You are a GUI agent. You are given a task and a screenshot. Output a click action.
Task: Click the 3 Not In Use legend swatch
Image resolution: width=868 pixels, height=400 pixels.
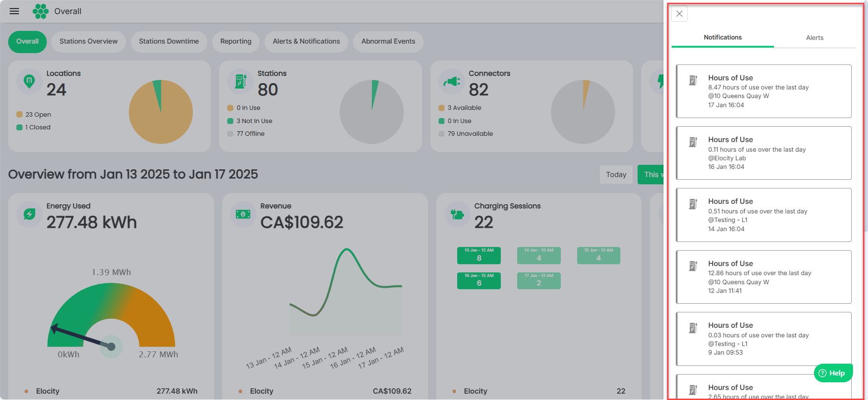pos(230,121)
